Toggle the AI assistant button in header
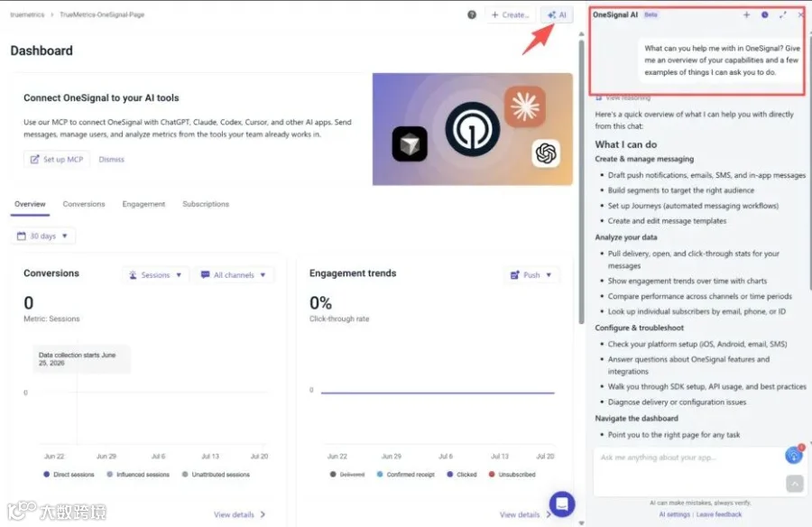Viewport: 812px width, 527px height. pyautogui.click(x=557, y=15)
